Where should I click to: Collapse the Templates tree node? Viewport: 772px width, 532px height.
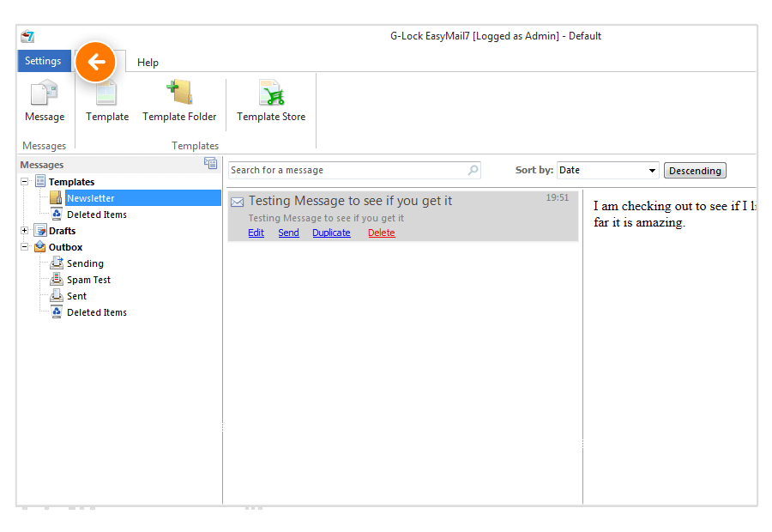(24, 182)
